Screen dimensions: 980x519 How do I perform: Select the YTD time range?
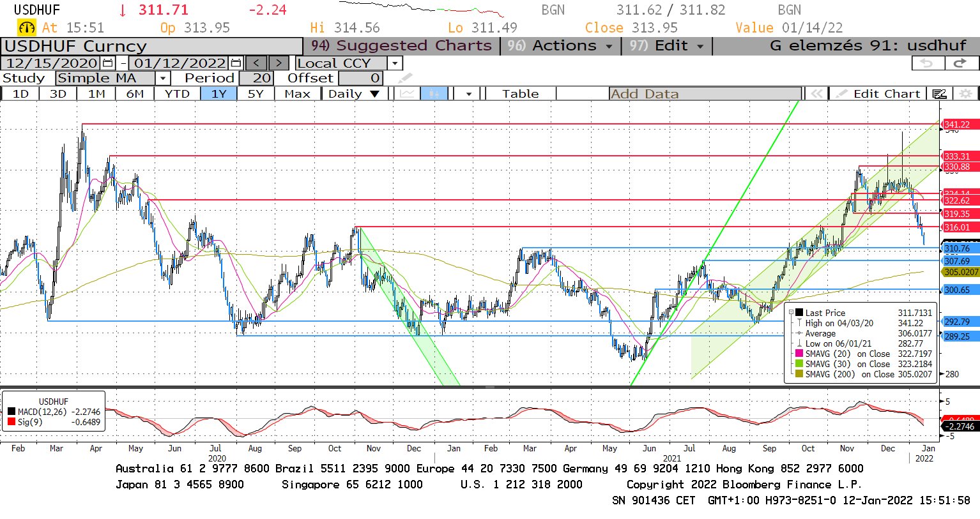(x=177, y=94)
